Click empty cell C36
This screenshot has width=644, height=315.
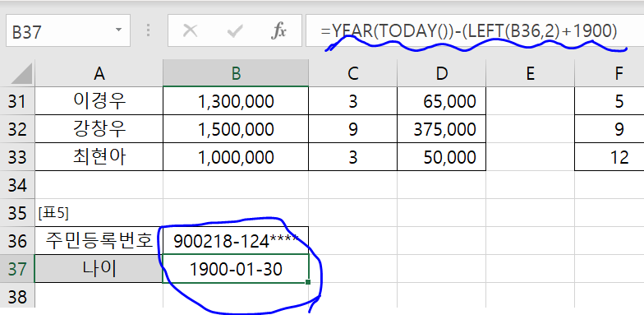point(353,240)
